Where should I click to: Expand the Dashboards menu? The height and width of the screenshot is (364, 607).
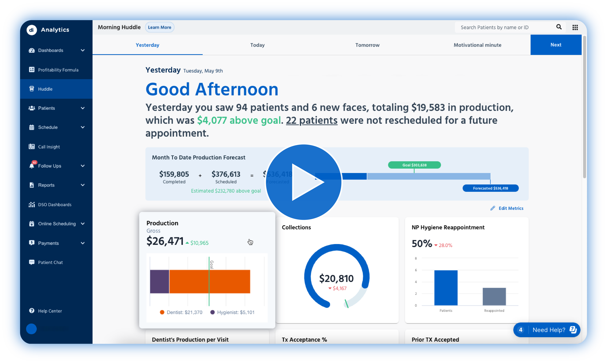point(83,50)
